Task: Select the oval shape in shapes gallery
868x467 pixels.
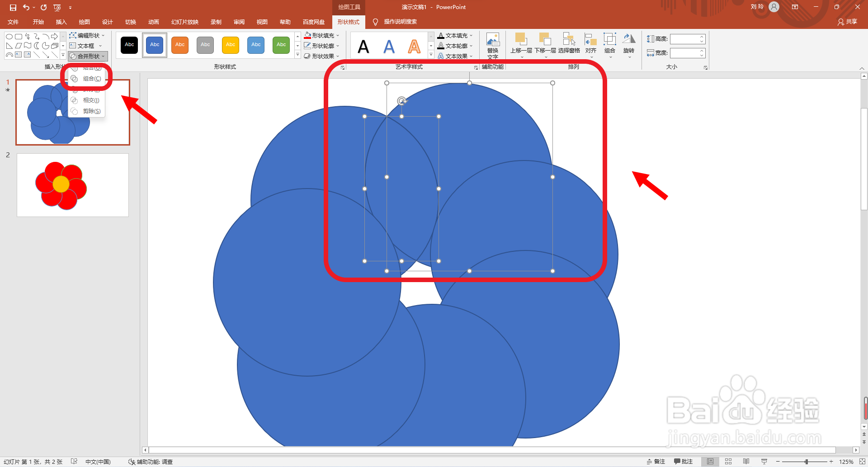Action: pyautogui.click(x=9, y=37)
